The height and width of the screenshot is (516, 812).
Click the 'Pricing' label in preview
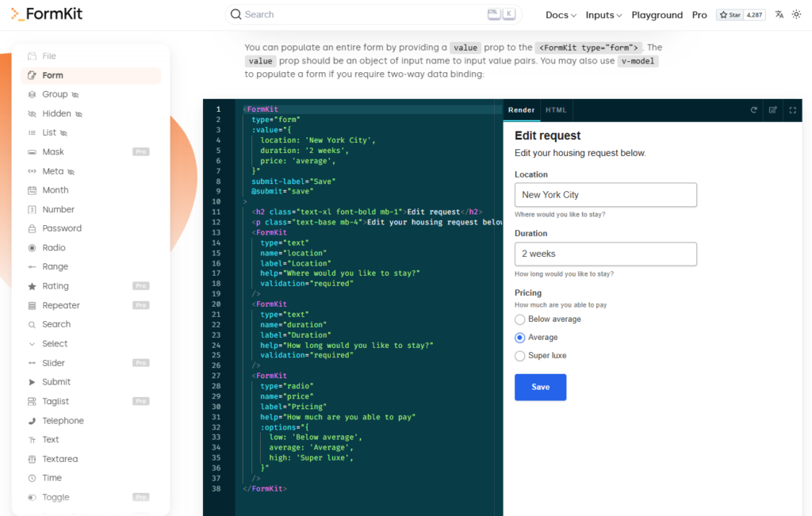click(527, 292)
